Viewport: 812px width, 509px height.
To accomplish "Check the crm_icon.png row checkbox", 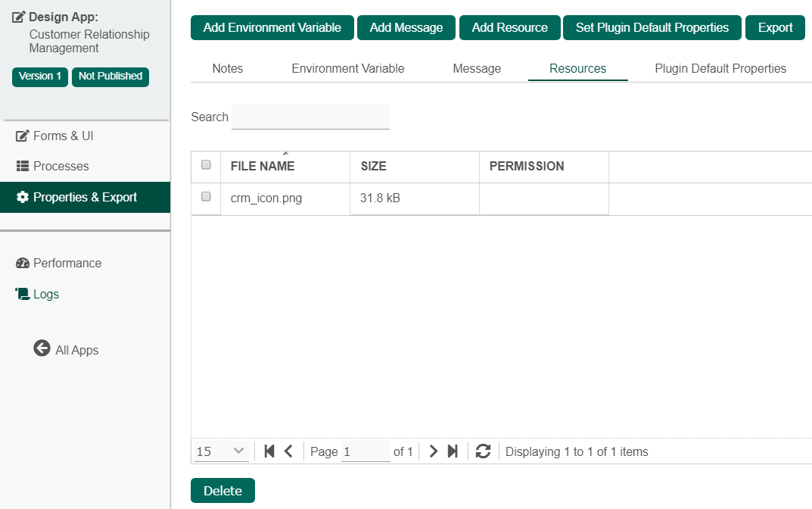I will 206,197.
